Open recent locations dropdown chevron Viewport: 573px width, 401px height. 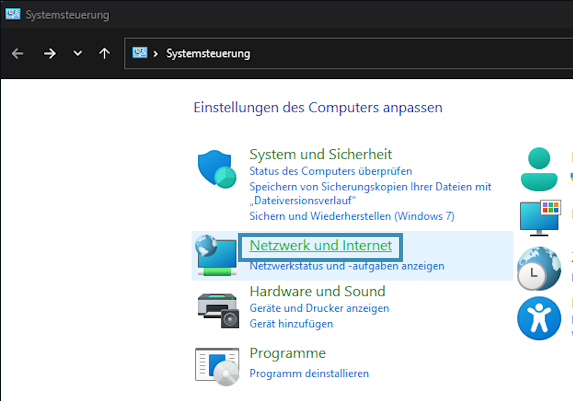tap(77, 53)
